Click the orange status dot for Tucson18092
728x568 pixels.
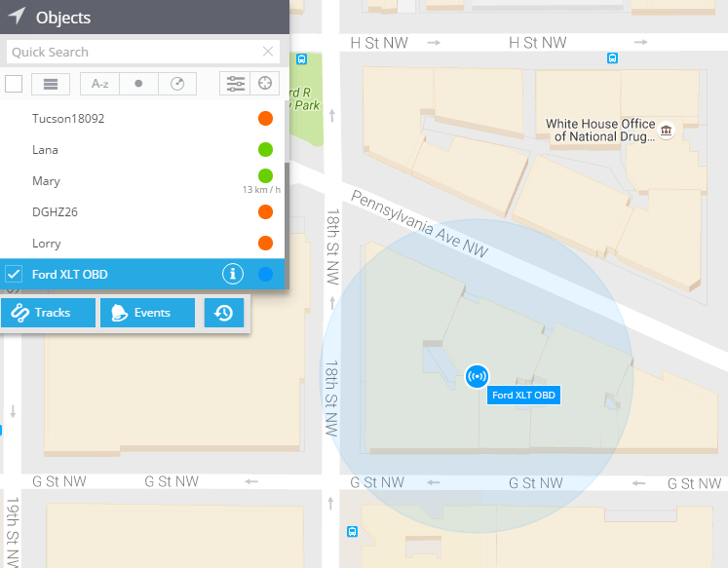[x=266, y=118]
